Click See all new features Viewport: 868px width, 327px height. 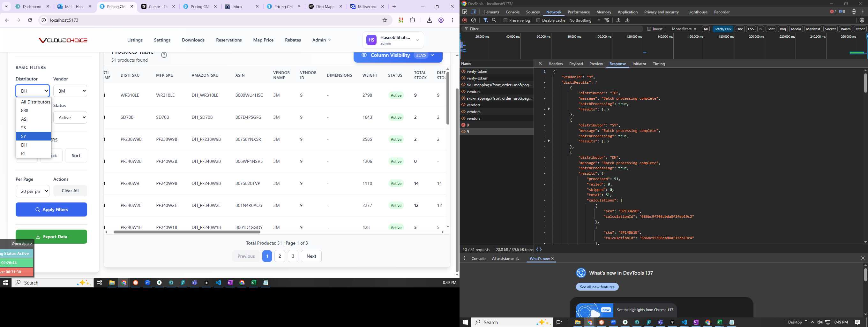(x=597, y=287)
